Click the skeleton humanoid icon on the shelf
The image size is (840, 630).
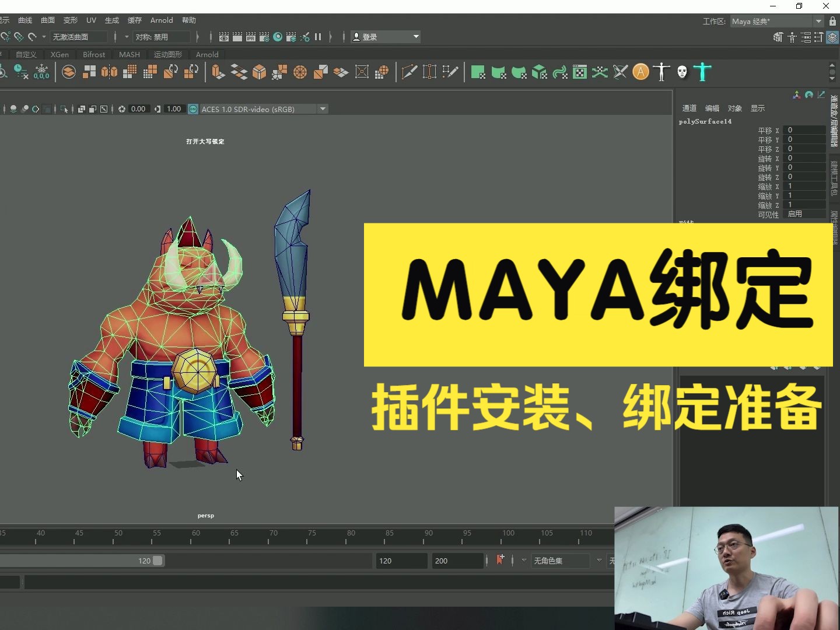click(663, 72)
